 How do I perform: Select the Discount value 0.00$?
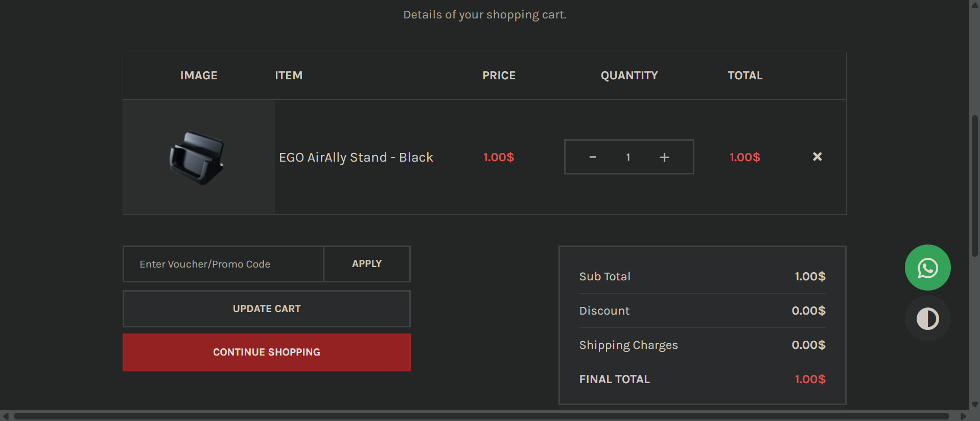click(808, 311)
